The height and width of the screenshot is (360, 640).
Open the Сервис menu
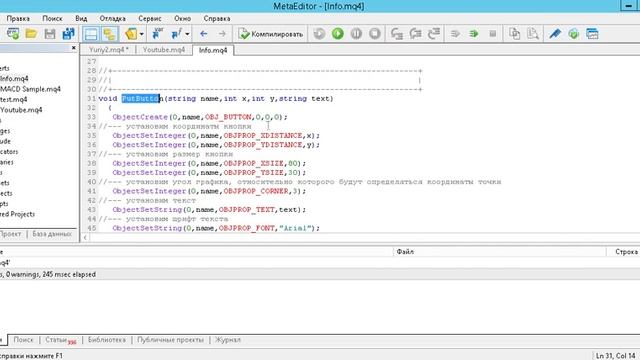point(150,18)
